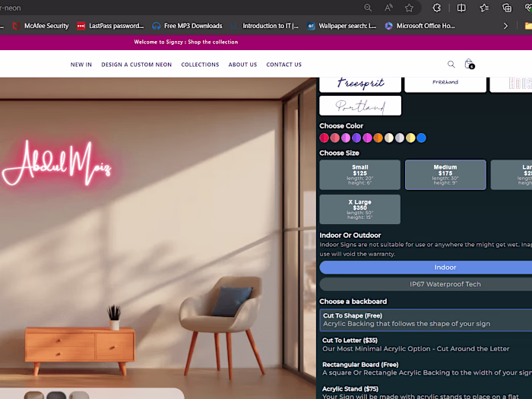Open browser Extensions puzzle icon

(437, 8)
